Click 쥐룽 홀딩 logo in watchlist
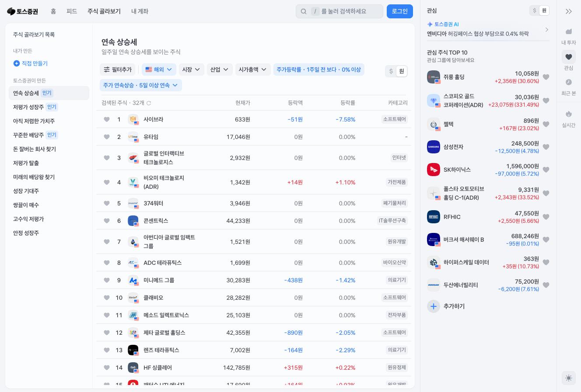 click(x=434, y=77)
